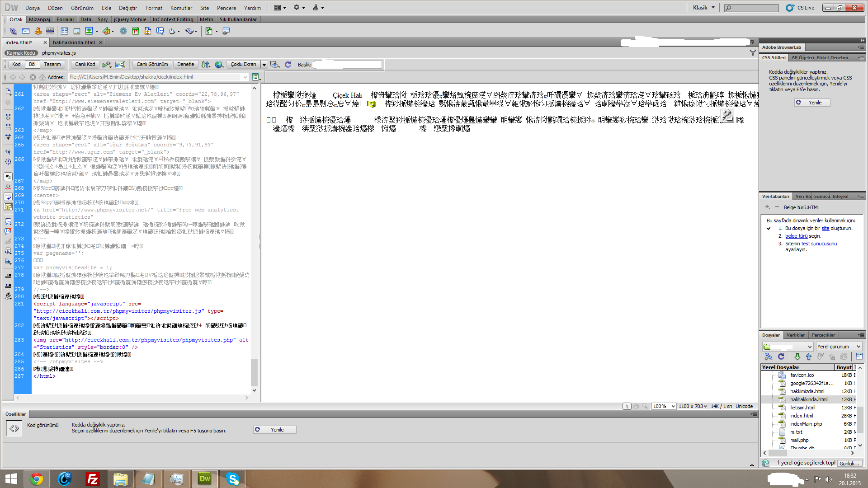Click the Başlık title input field
This screenshot has height=488, width=868.
click(x=347, y=65)
